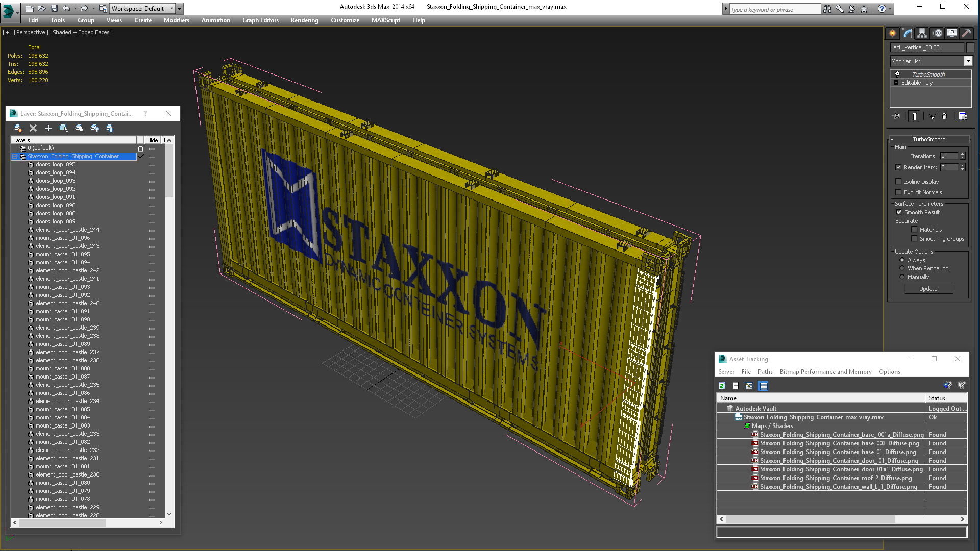Image resolution: width=980 pixels, height=551 pixels.
Task: Open the Graph Editors menu
Action: [x=260, y=20]
